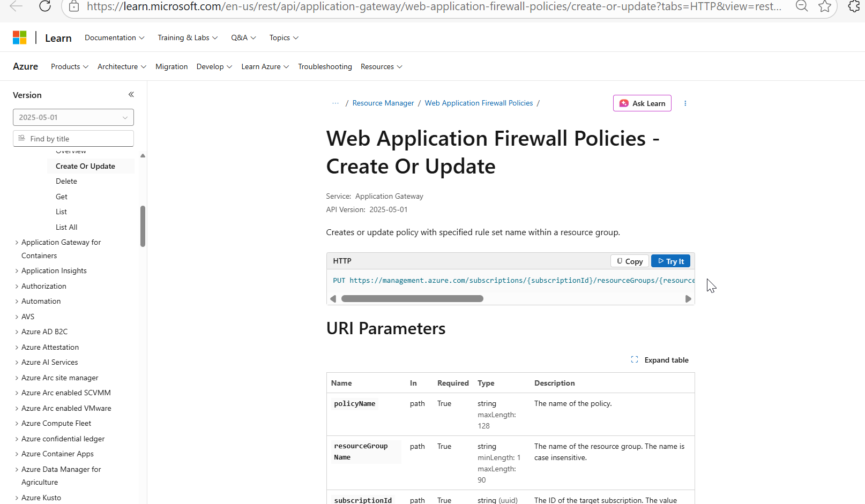Copy the HTTP request code

(630, 261)
